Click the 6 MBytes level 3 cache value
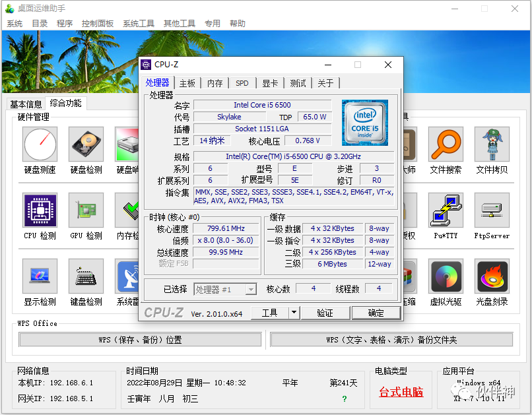 pos(333,264)
